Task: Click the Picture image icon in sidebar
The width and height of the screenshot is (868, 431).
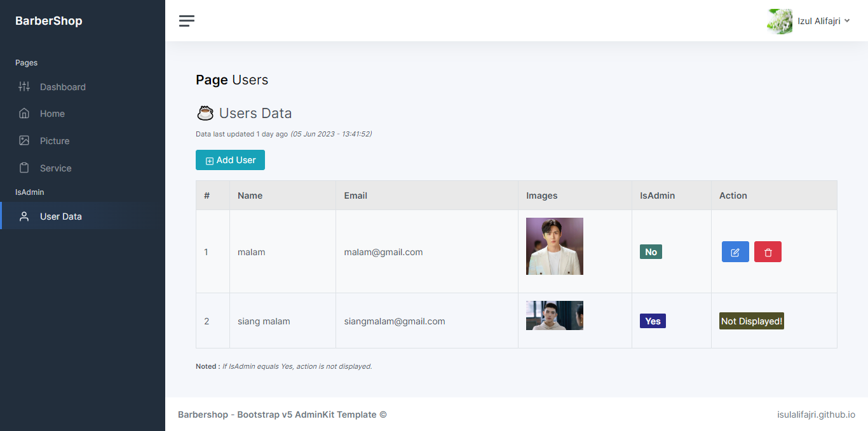Action: point(24,141)
